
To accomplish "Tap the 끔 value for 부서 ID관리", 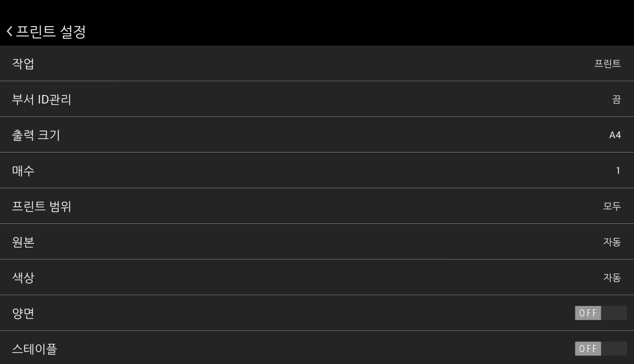I will point(616,99).
